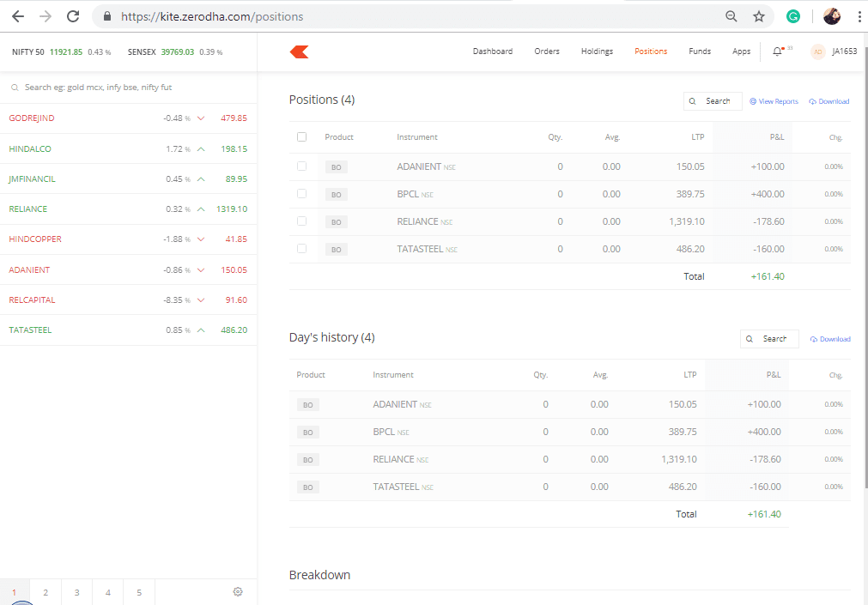Reload the page

73,16
